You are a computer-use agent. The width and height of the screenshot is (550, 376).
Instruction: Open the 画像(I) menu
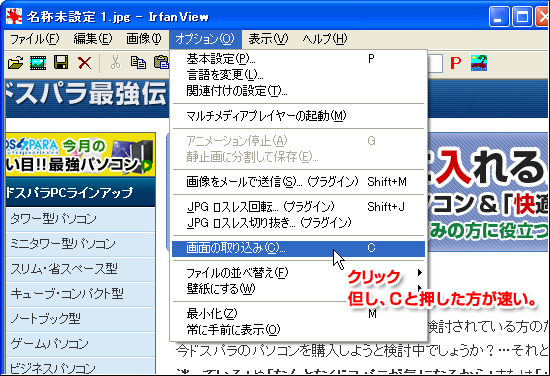click(x=143, y=39)
